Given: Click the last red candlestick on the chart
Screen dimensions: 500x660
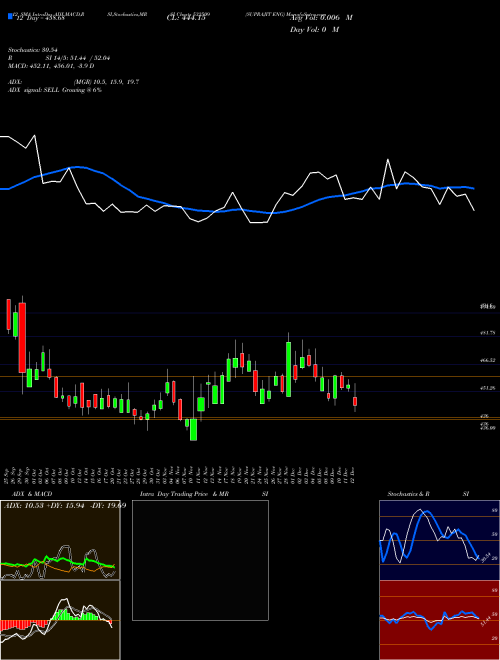Looking at the screenshot, I should pyautogui.click(x=355, y=401).
